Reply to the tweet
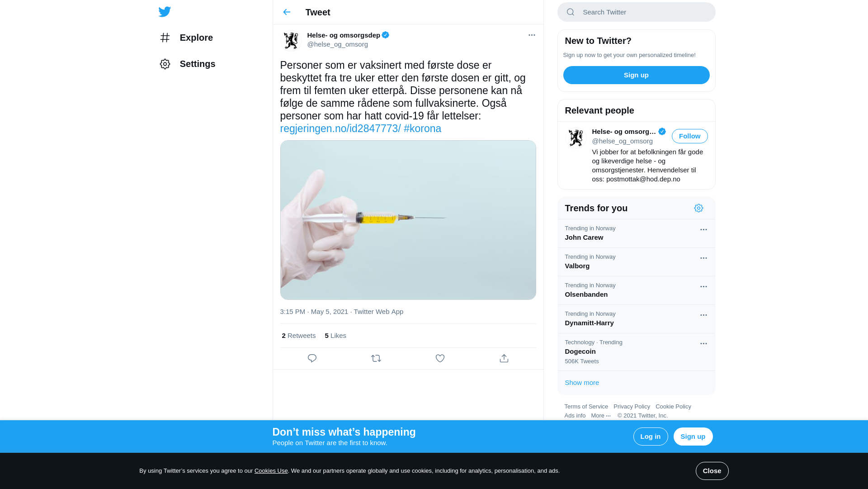Screen dimensions: 868x489 click(x=312, y=358)
